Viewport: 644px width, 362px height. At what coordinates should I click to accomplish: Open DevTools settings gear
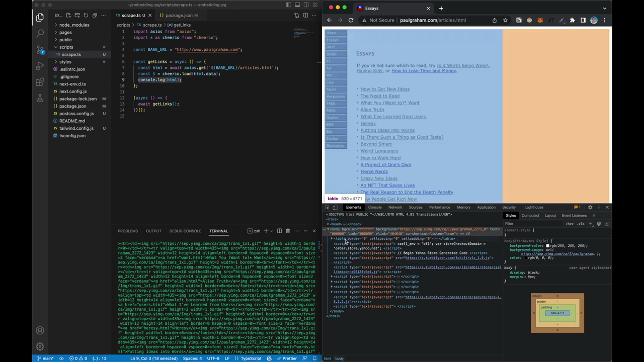point(590,207)
